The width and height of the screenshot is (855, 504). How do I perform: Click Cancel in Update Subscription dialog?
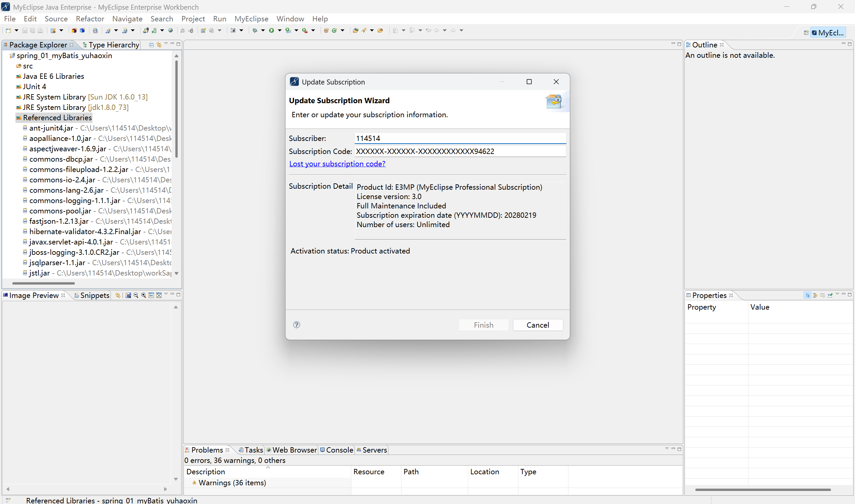coord(538,325)
